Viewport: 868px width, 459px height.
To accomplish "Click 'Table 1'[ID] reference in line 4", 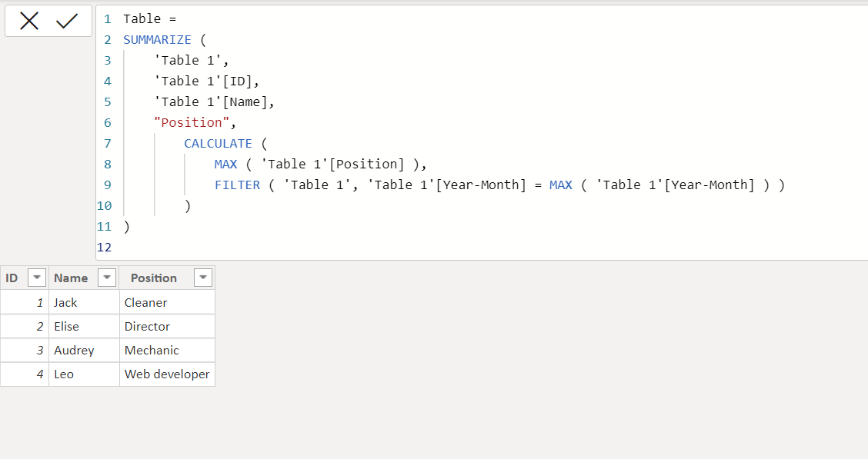I will pyautogui.click(x=204, y=81).
